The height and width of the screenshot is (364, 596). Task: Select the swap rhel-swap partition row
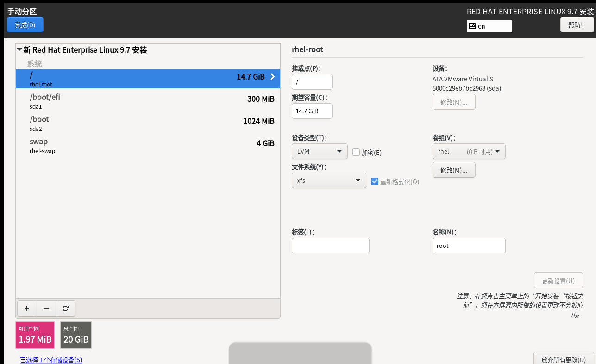point(148,145)
